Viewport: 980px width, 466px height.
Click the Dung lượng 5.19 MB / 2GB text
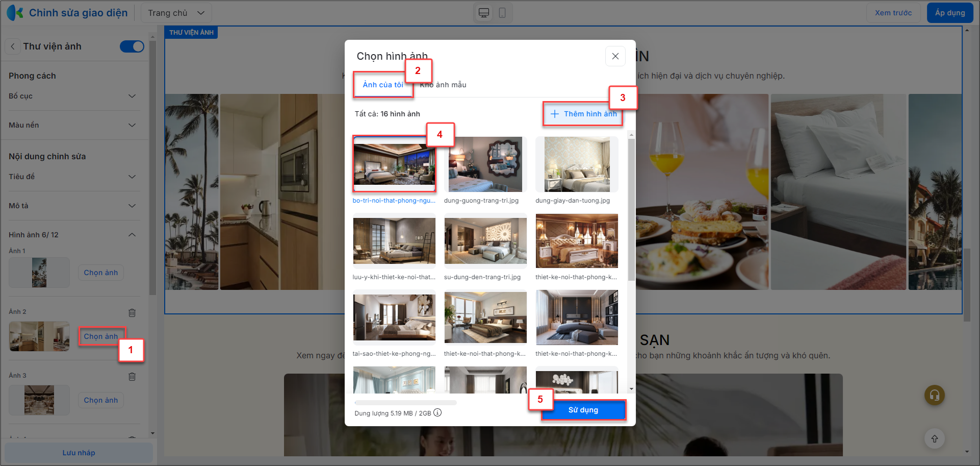pyautogui.click(x=393, y=413)
